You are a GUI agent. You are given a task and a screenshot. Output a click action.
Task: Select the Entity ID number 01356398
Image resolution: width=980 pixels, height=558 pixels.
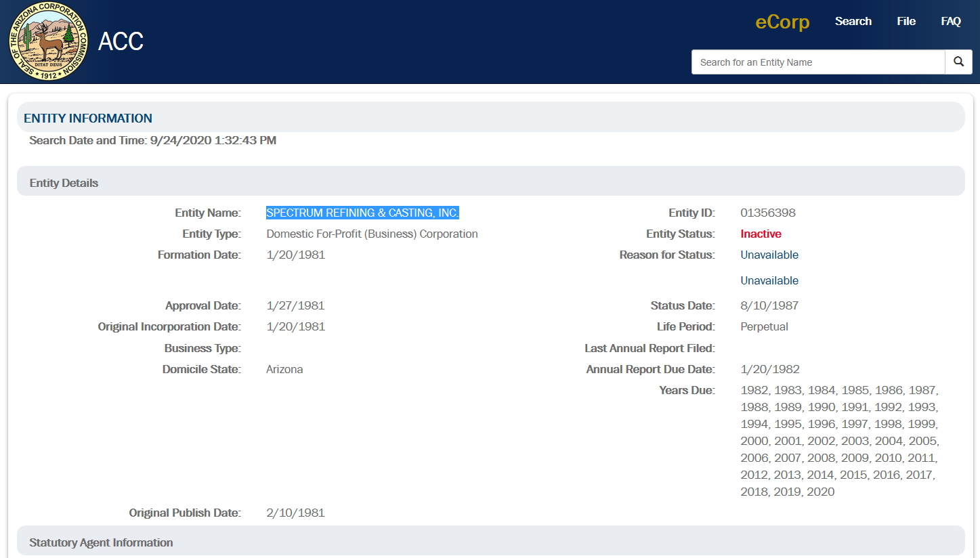click(x=767, y=213)
